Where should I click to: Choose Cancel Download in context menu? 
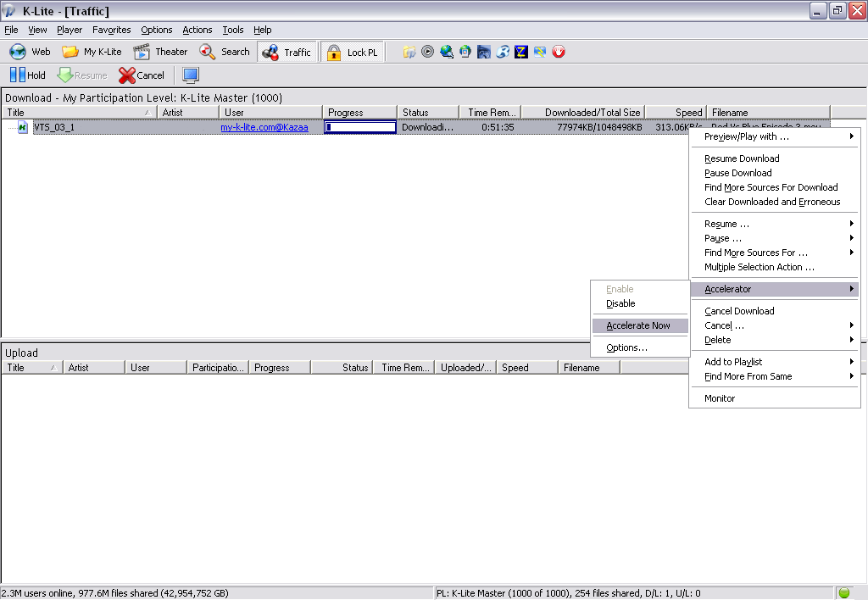[x=775, y=310]
